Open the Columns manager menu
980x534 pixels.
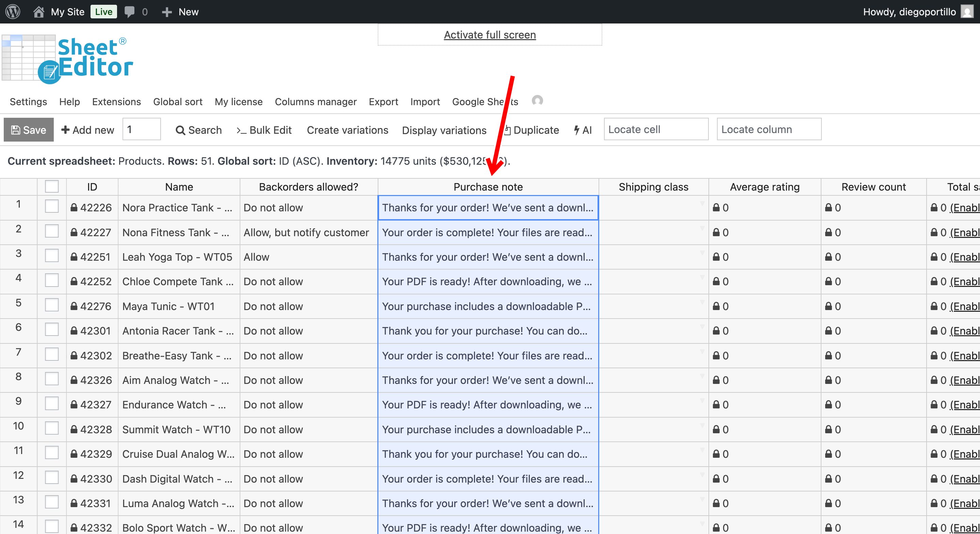click(x=316, y=102)
